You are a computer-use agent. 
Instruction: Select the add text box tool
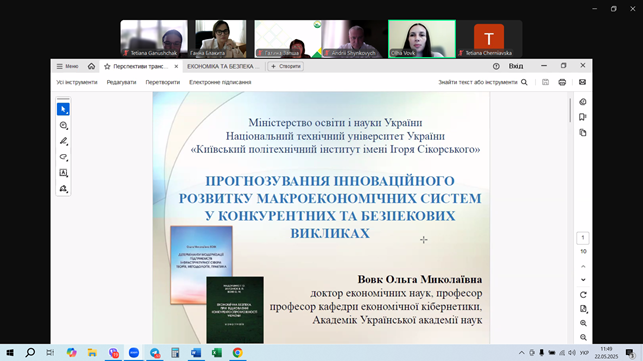click(x=63, y=173)
